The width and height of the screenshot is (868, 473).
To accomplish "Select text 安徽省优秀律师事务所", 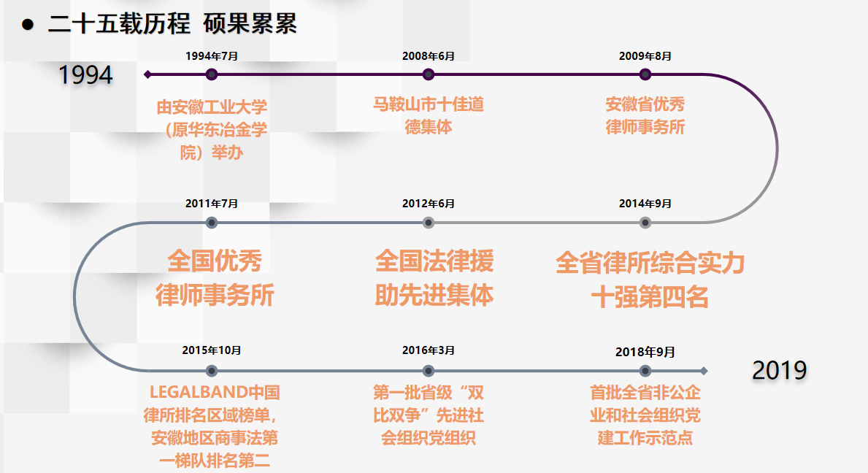I will 645,115.
